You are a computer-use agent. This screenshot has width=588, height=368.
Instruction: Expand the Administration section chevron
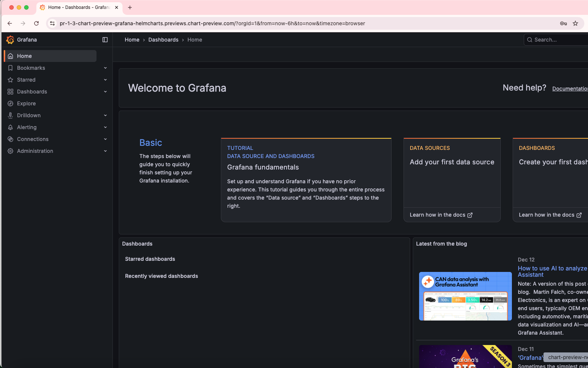(105, 151)
